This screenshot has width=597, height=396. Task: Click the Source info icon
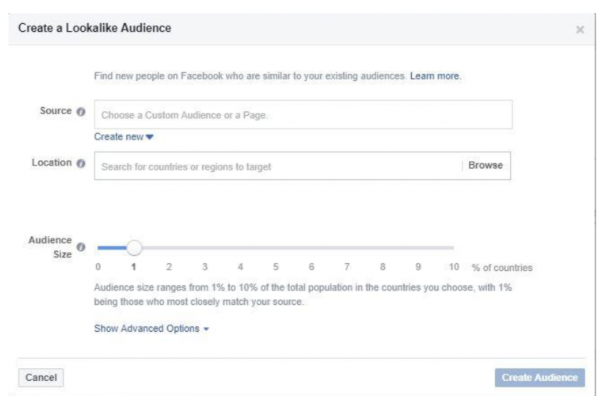tap(81, 112)
